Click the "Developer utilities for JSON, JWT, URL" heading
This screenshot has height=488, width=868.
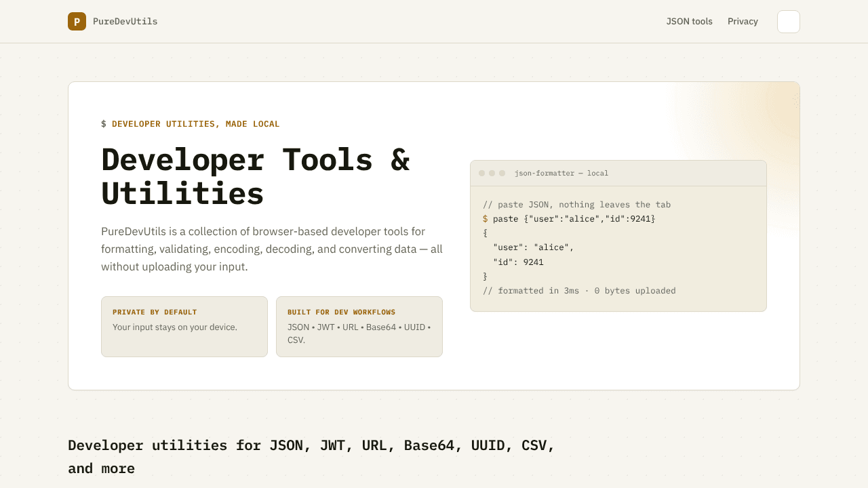point(311,457)
